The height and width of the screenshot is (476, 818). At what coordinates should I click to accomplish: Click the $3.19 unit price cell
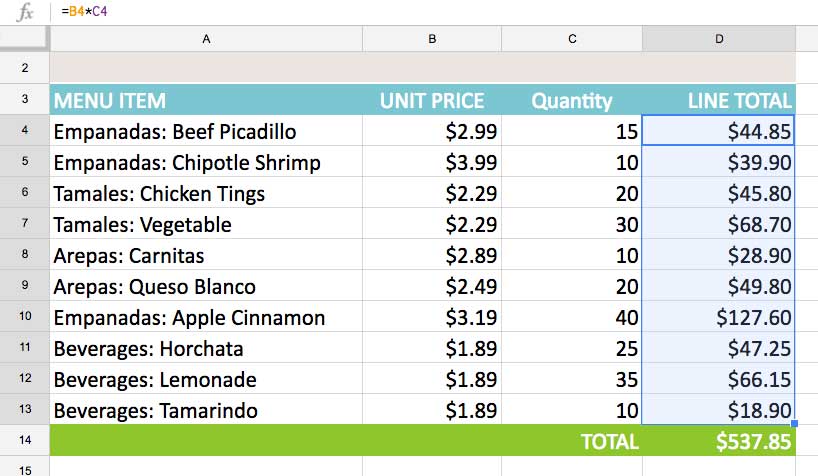click(432, 318)
